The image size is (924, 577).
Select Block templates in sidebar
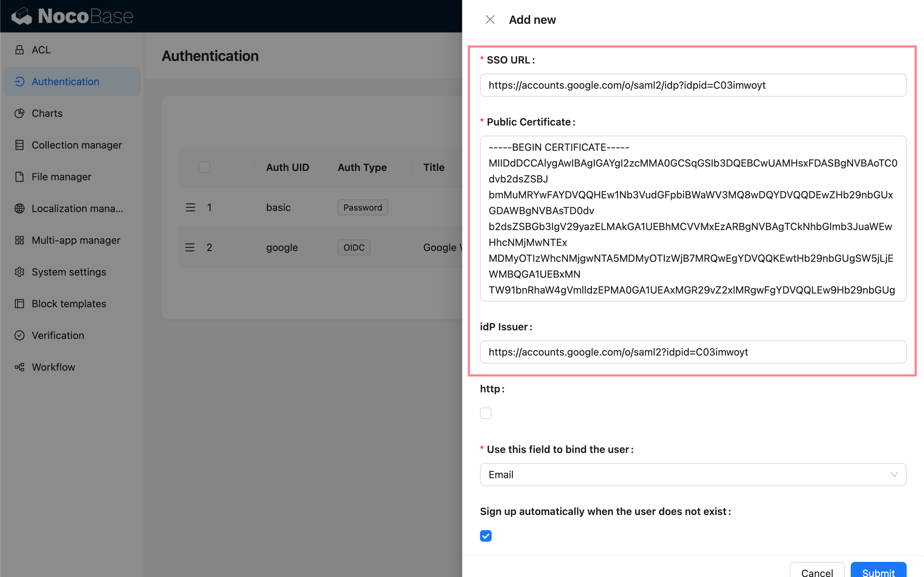pos(69,304)
